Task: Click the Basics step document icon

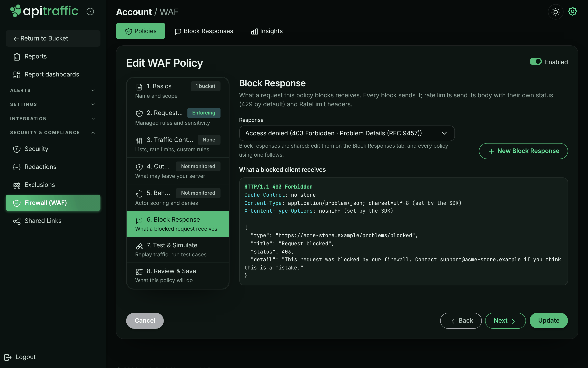Action: point(139,87)
